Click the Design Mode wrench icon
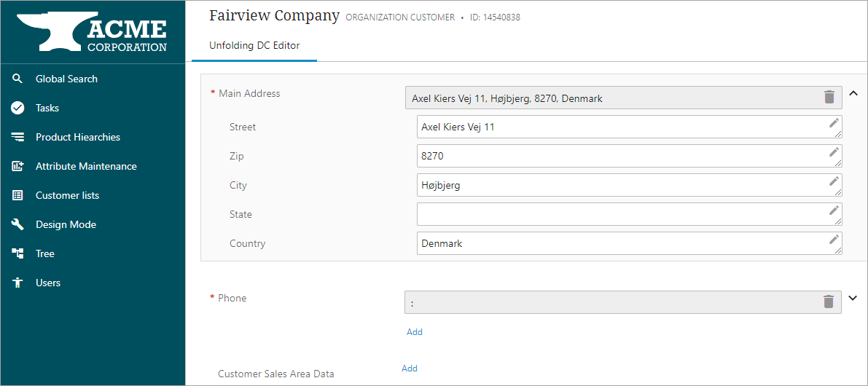Image resolution: width=868 pixels, height=386 pixels. point(18,224)
